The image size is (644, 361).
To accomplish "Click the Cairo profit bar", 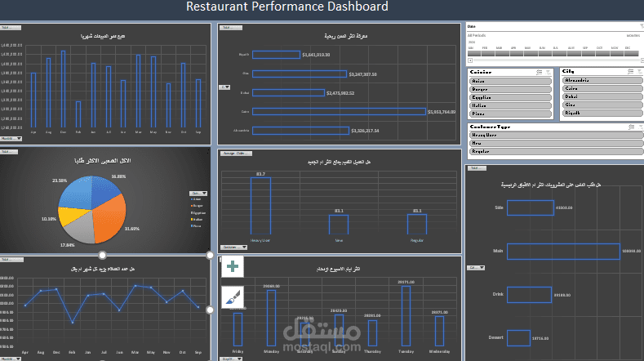I will 339,111.
